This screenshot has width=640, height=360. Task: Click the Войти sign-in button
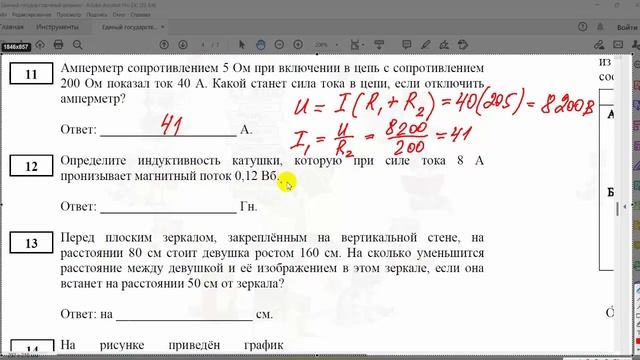pyautogui.click(x=627, y=27)
